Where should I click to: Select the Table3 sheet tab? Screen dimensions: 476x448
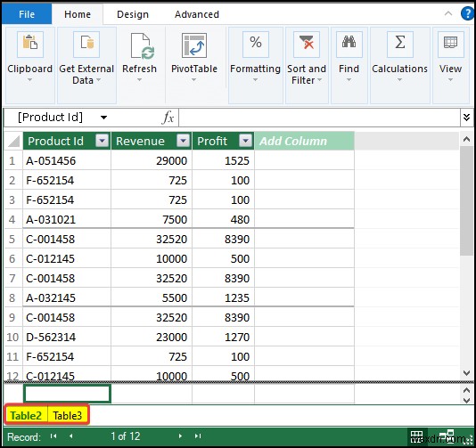click(x=68, y=415)
